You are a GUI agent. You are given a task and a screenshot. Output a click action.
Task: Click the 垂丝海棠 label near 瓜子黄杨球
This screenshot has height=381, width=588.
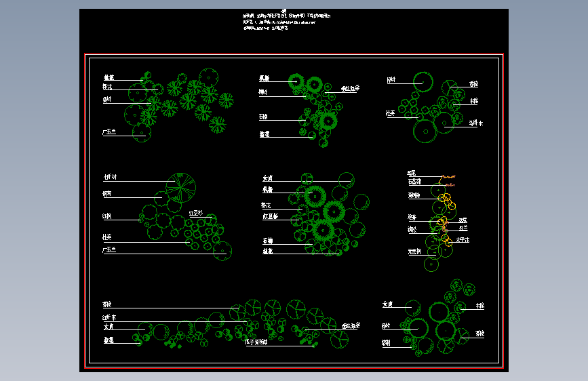[x=351, y=325]
